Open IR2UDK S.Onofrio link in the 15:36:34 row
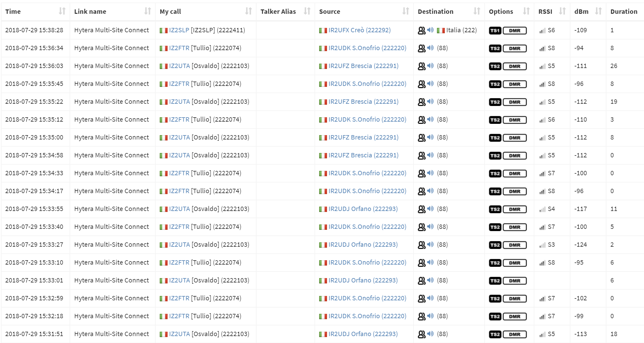This screenshot has height=343, width=644. [367, 48]
